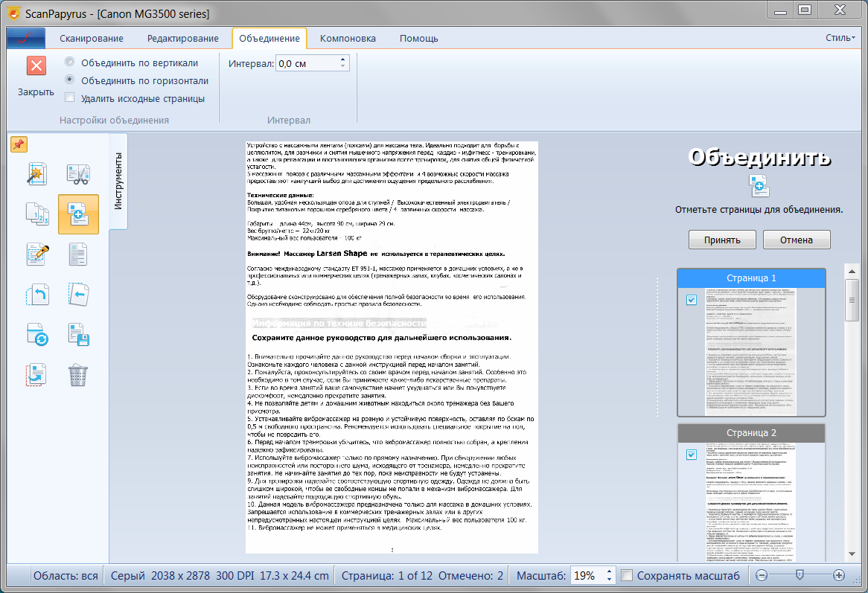The image size is (868, 593).
Task: Open the pencil edit image tool
Action: click(x=37, y=254)
